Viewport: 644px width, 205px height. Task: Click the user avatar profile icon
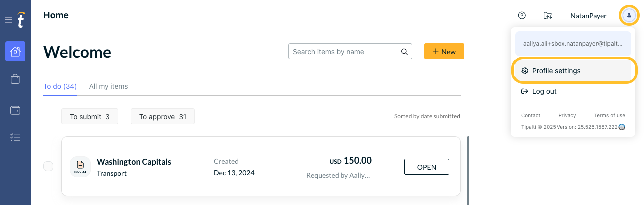pyautogui.click(x=629, y=15)
